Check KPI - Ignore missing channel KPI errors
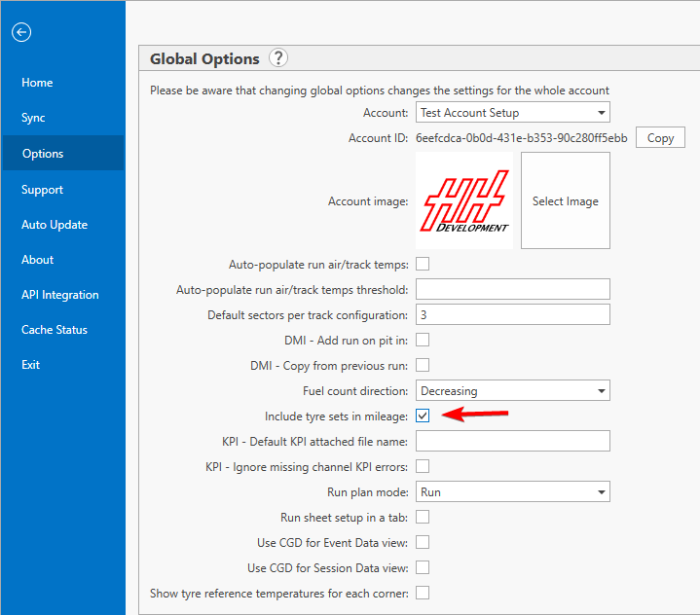Viewport: 700px width, 615px height. (x=423, y=466)
